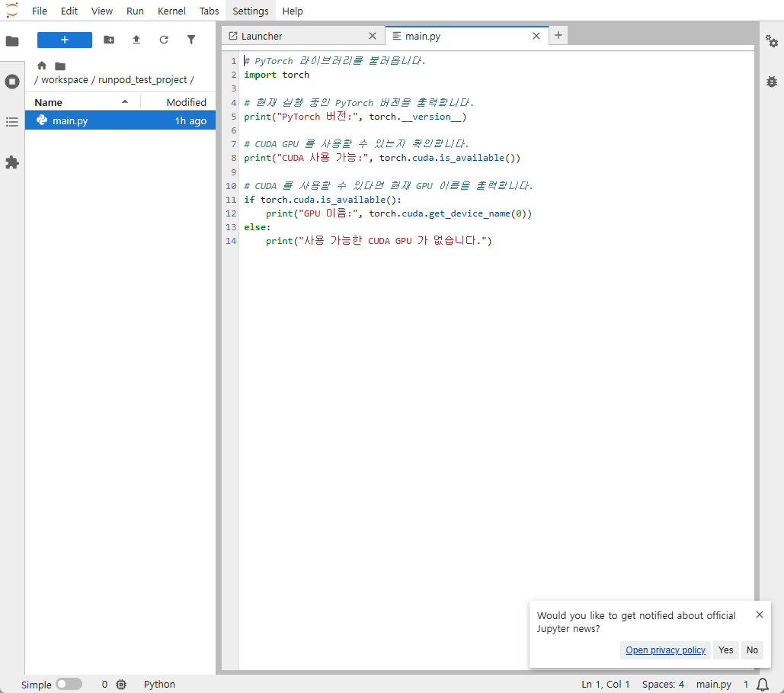Image resolution: width=784 pixels, height=693 pixels.
Task: Click the Open privacy policy link
Action: (665, 650)
